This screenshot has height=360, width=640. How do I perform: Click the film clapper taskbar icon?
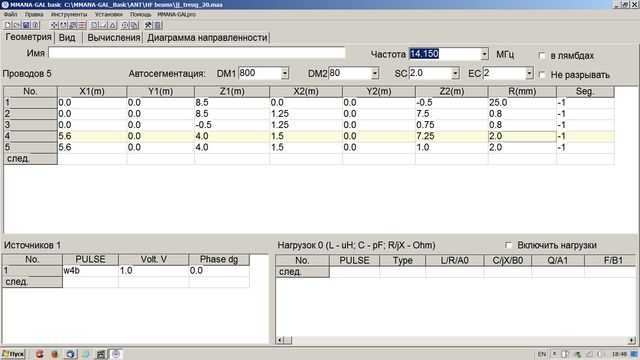coord(101,354)
